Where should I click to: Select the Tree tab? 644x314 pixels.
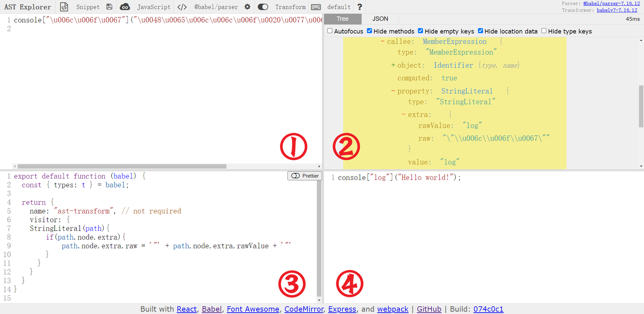[343, 19]
